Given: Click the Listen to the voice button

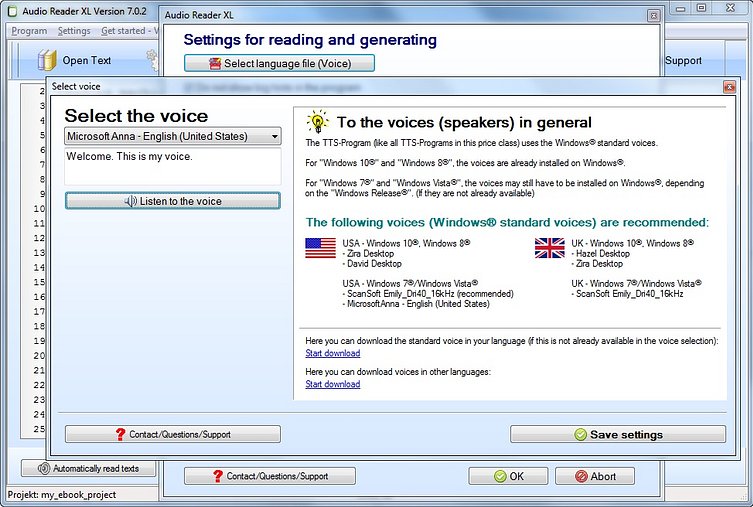Looking at the screenshot, I should click(x=173, y=201).
